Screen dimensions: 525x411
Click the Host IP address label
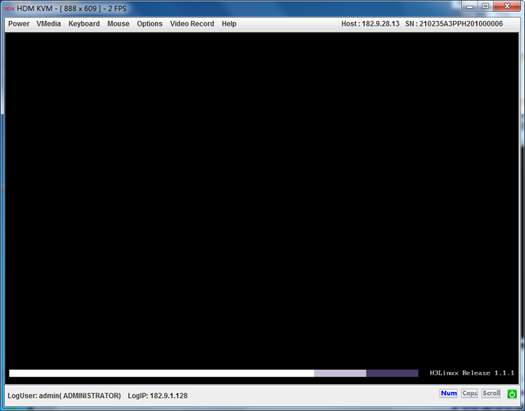click(370, 24)
